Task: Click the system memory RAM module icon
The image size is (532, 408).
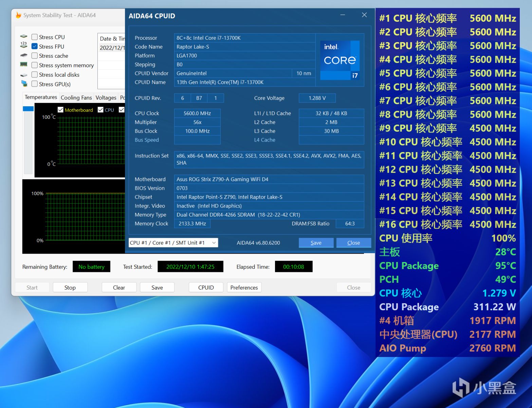Action: pyautogui.click(x=24, y=64)
